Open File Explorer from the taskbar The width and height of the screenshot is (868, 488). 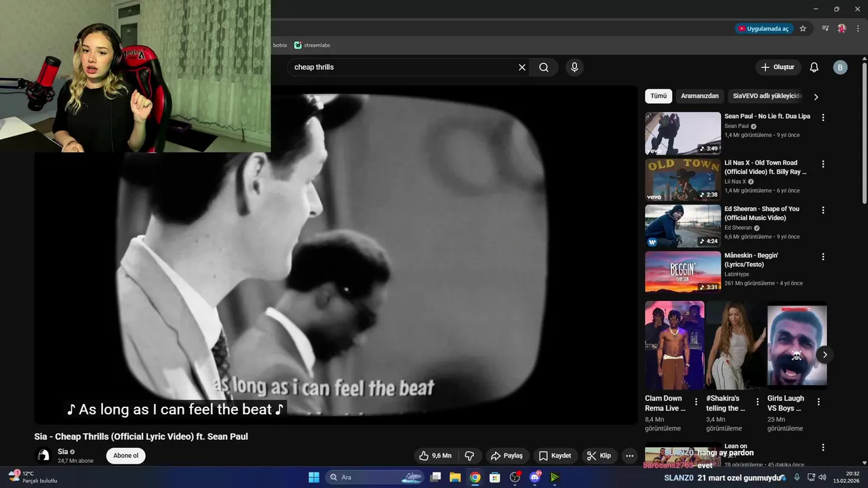point(455,477)
